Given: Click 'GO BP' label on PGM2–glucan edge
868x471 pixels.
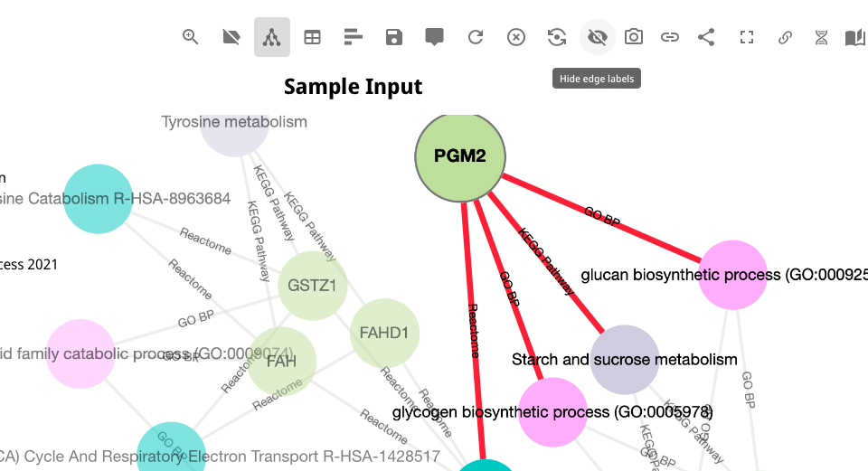Looking at the screenshot, I should [x=602, y=216].
